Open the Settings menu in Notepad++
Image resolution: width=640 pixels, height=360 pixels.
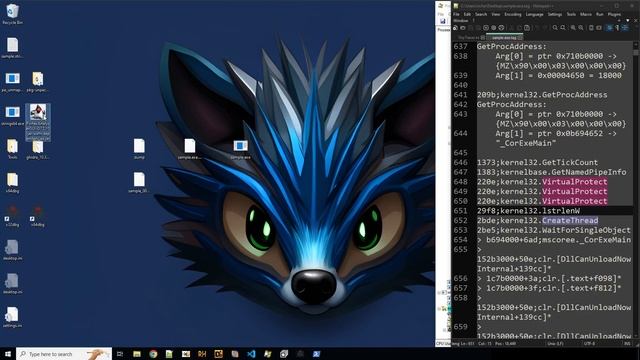[555, 14]
